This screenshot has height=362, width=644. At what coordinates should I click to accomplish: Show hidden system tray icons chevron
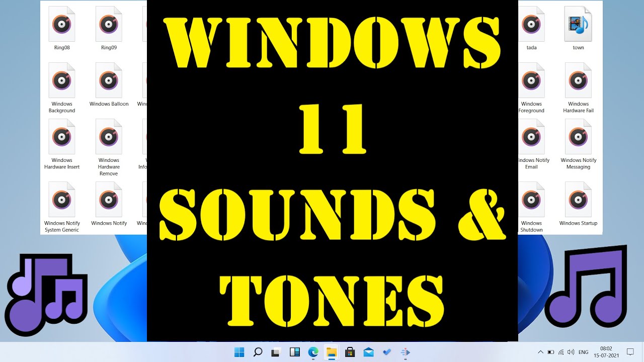(540, 352)
